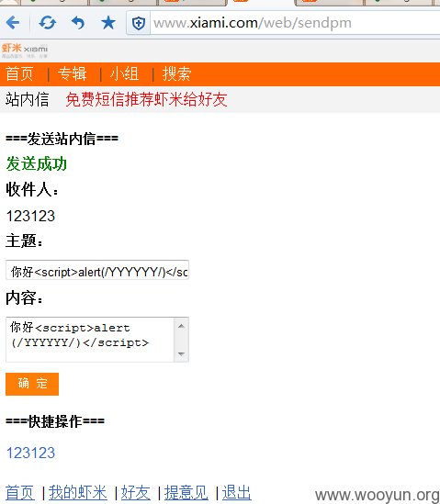
Task: Log out using the 退出 link
Action: click(x=236, y=493)
